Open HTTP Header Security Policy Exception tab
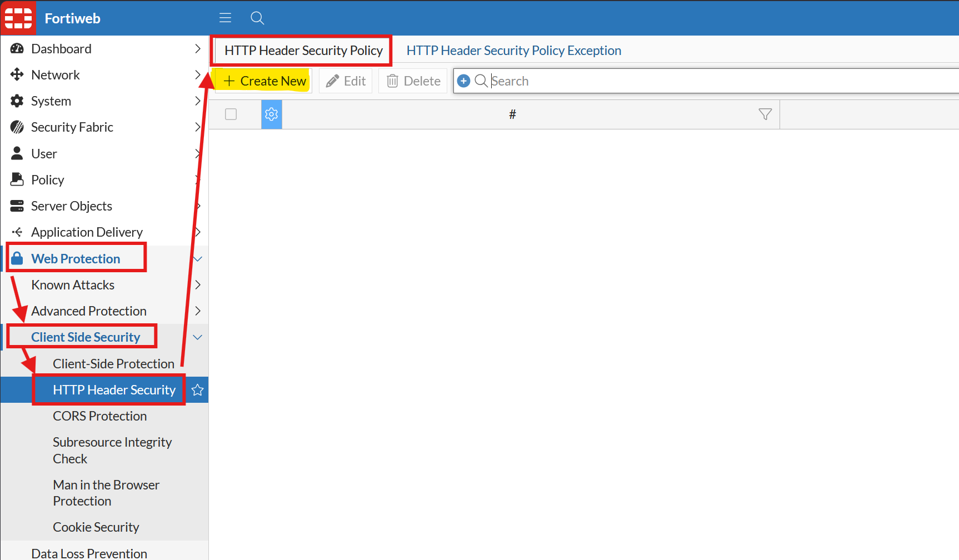Image resolution: width=959 pixels, height=560 pixels. pos(514,51)
